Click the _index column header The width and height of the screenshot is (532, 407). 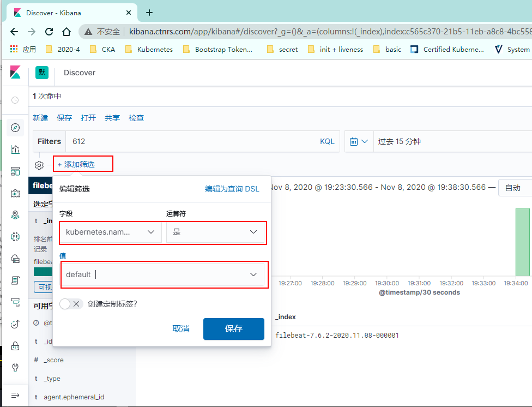pyautogui.click(x=285, y=316)
